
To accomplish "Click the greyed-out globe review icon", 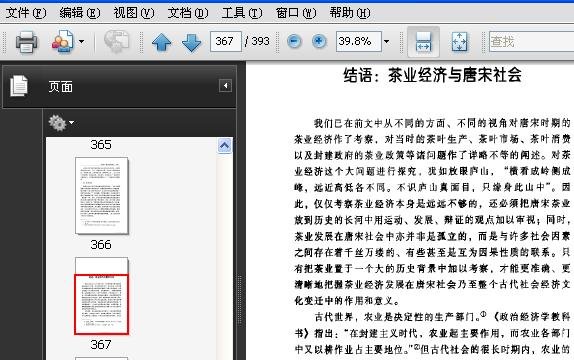I will coord(116,41).
